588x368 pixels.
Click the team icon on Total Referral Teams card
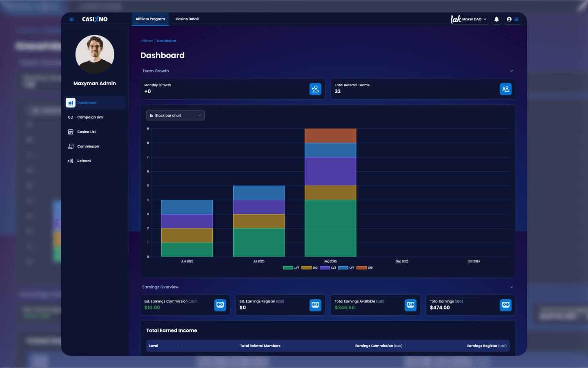(506, 89)
